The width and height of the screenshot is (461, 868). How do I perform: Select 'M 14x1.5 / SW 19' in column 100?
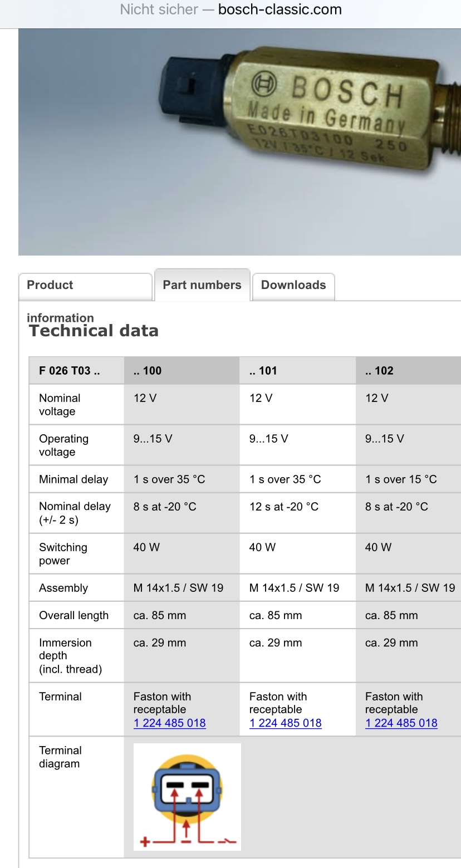[178, 588]
